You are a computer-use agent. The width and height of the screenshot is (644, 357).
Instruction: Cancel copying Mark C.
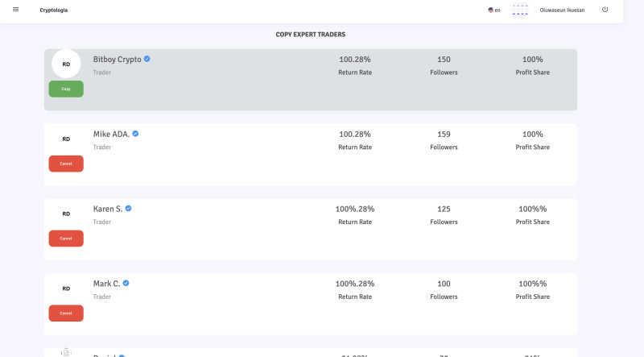pos(66,313)
